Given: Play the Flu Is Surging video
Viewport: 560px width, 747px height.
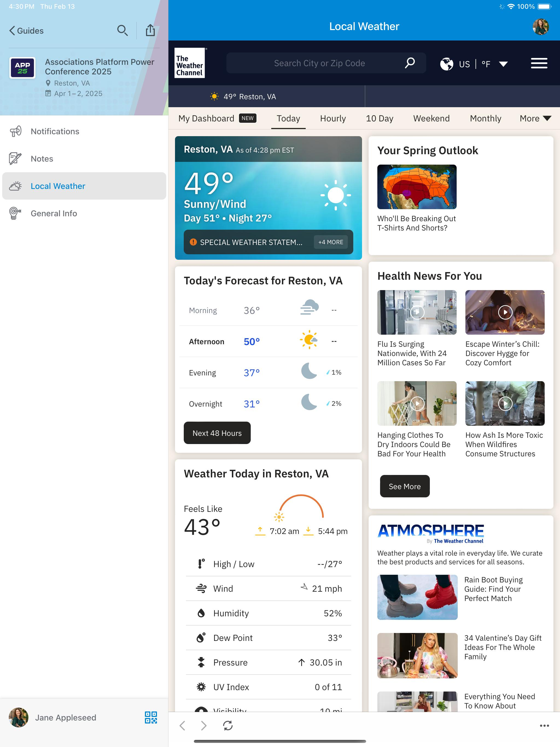Looking at the screenshot, I should click(x=417, y=312).
